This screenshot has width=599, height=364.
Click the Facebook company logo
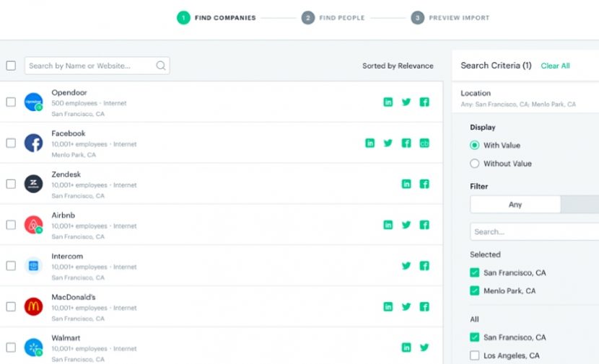34,143
